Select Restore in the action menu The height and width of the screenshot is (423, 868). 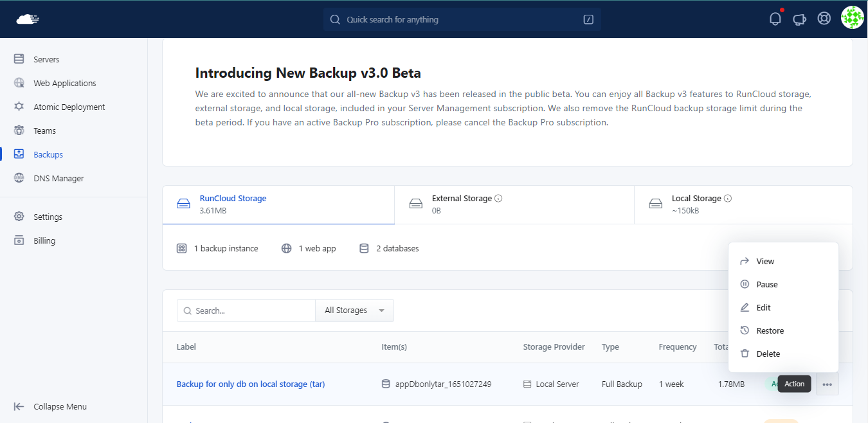[x=770, y=330]
